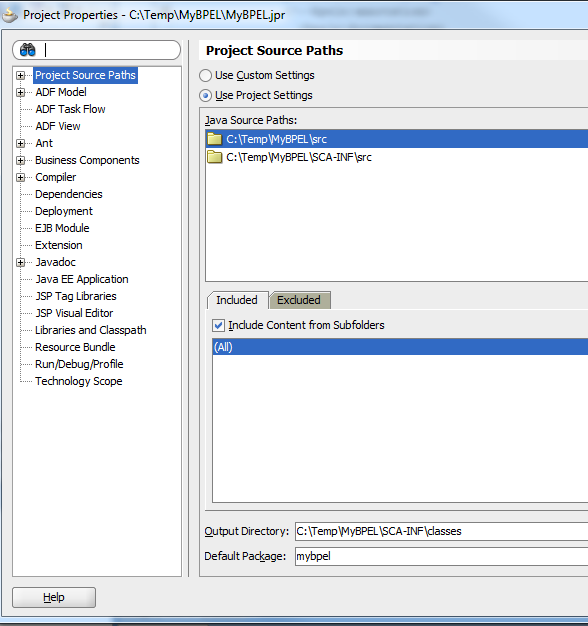Select the Run/Debug/Profile category
This screenshot has width=588, height=626.
[x=79, y=364]
